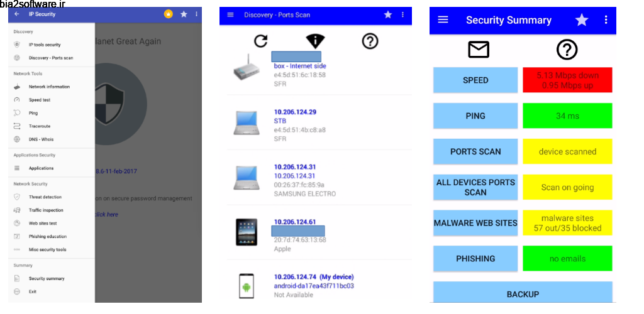644x314 pixels.
Task: Tap the star icon in IP Security header
Action: point(184,14)
